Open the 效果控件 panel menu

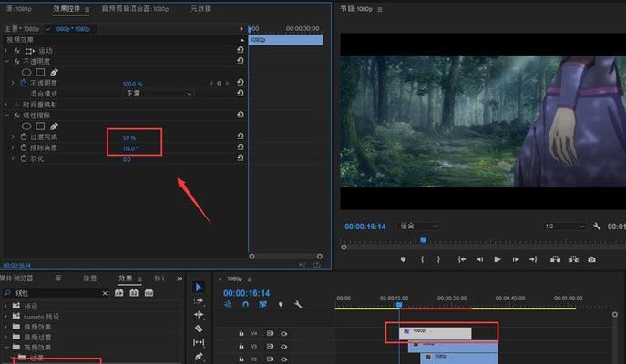point(87,9)
